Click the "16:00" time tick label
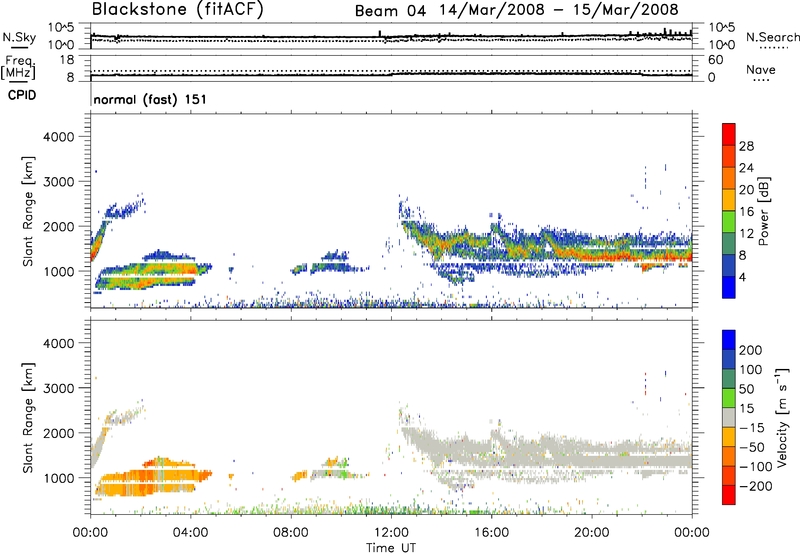800x554 pixels. 491,533
